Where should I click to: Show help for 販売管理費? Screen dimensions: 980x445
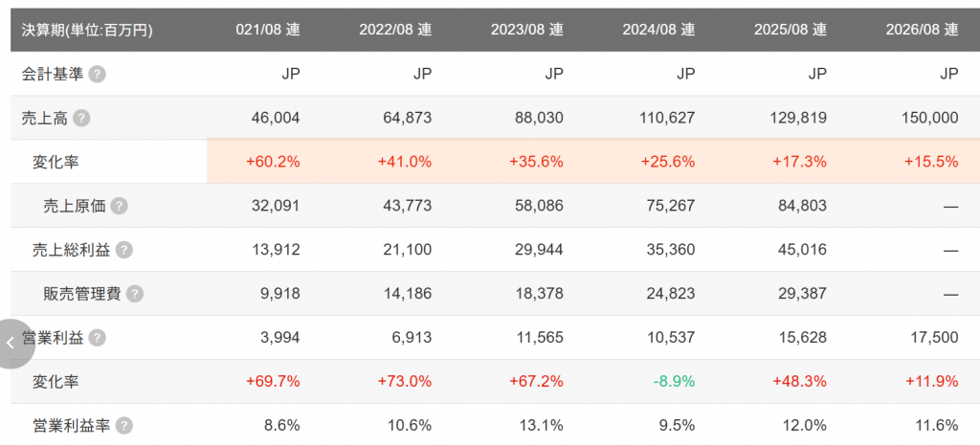pos(135,294)
